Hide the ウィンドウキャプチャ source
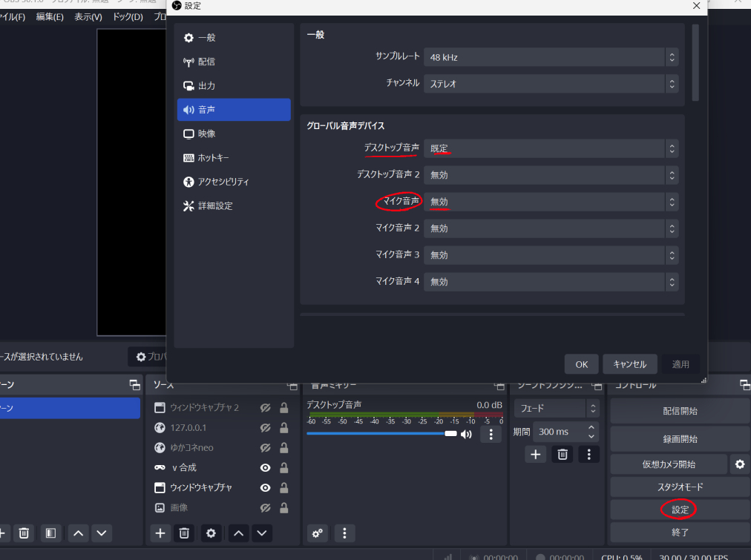Viewport: 751px width, 560px height. point(266,488)
